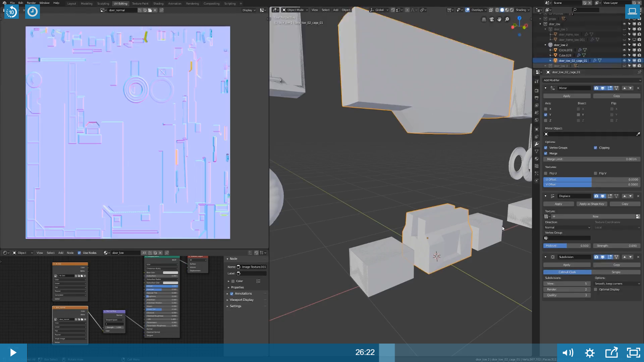644x362 pixels.
Task: Open the Render menu
Action: tap(31, 3)
